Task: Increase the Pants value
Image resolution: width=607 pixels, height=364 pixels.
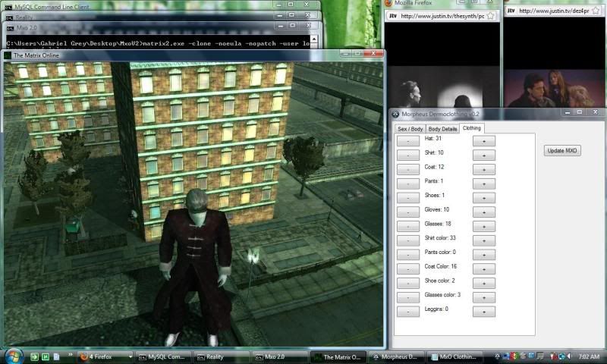Action: pyautogui.click(x=484, y=184)
